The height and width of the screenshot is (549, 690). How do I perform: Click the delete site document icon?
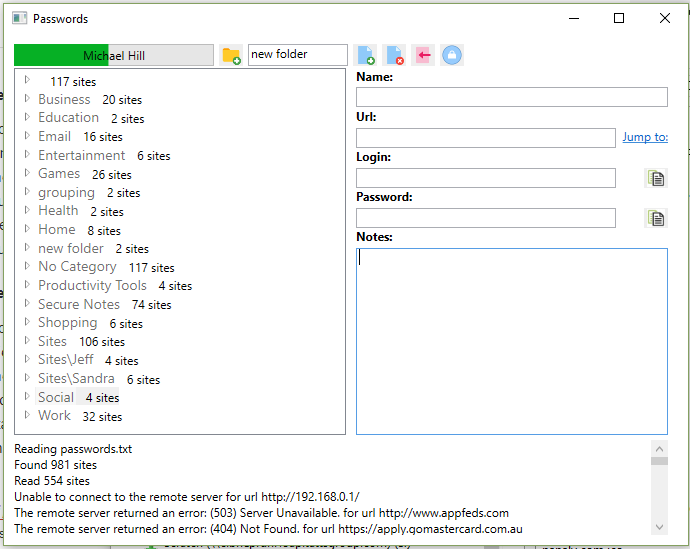394,55
